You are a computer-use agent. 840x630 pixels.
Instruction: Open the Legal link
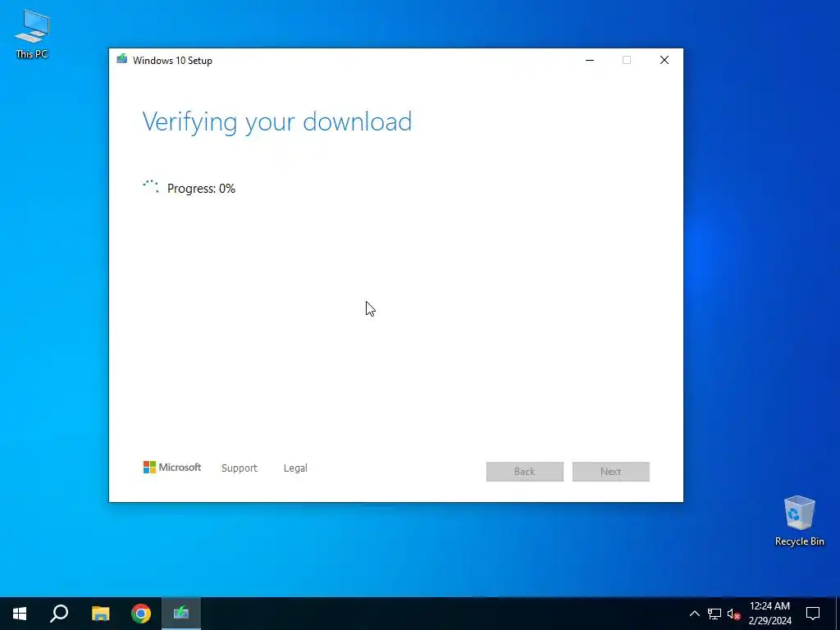coord(295,468)
